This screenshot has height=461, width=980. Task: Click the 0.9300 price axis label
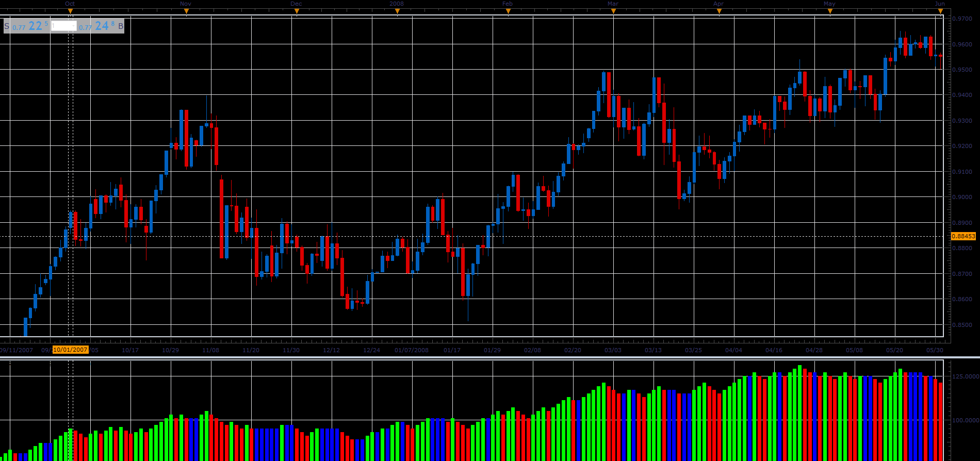[x=962, y=121]
